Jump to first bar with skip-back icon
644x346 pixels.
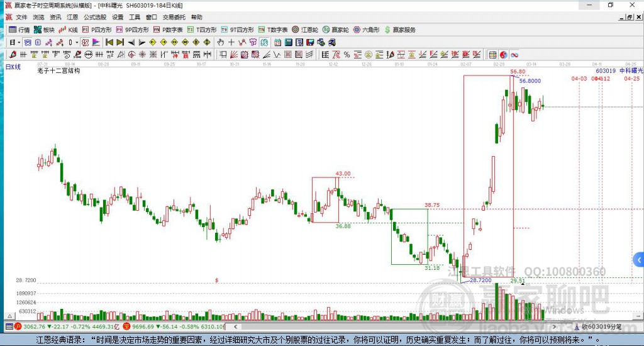click(109, 42)
